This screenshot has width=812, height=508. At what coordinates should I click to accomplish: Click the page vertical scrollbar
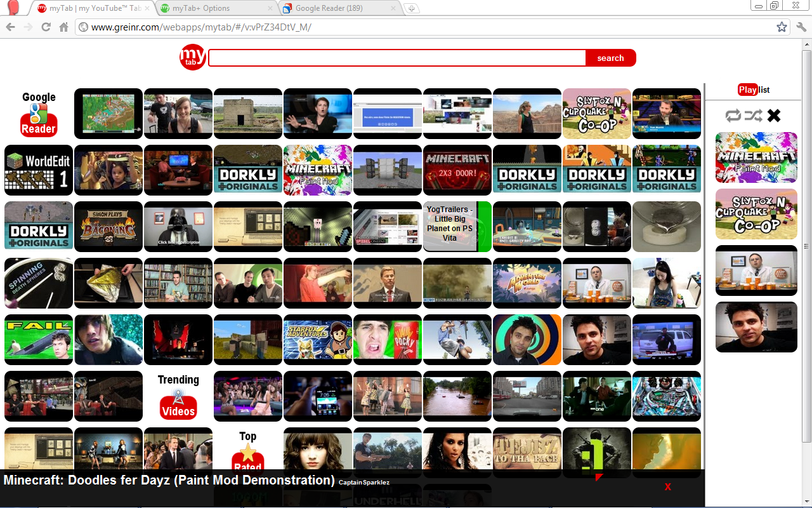807,246
